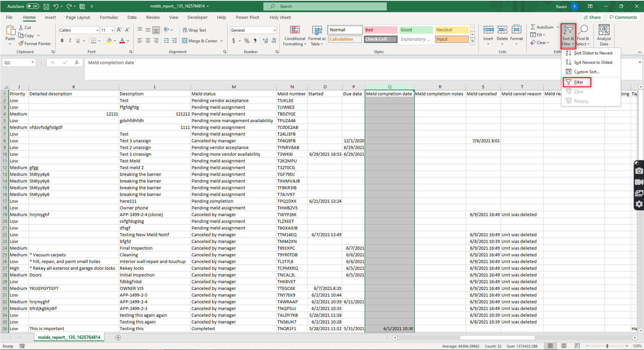Screen dimensions: 644x350
Task: Expand the Number format dropdown
Action: click(x=274, y=30)
